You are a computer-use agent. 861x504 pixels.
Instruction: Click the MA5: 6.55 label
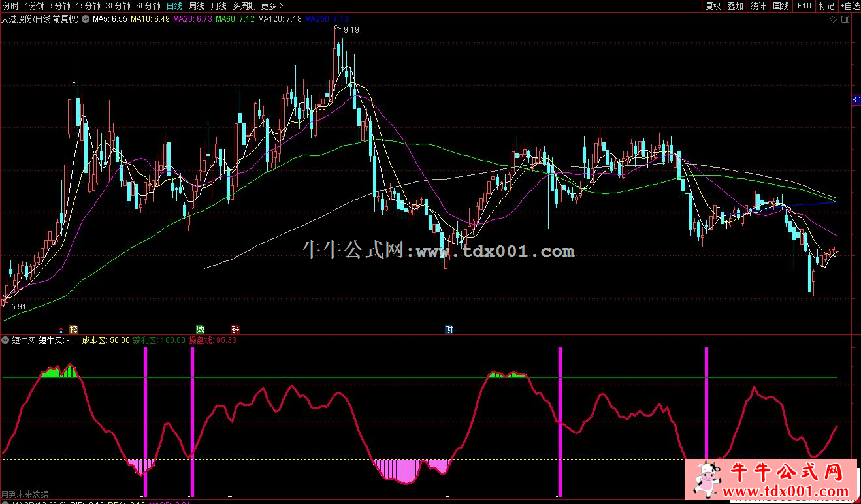[110, 20]
